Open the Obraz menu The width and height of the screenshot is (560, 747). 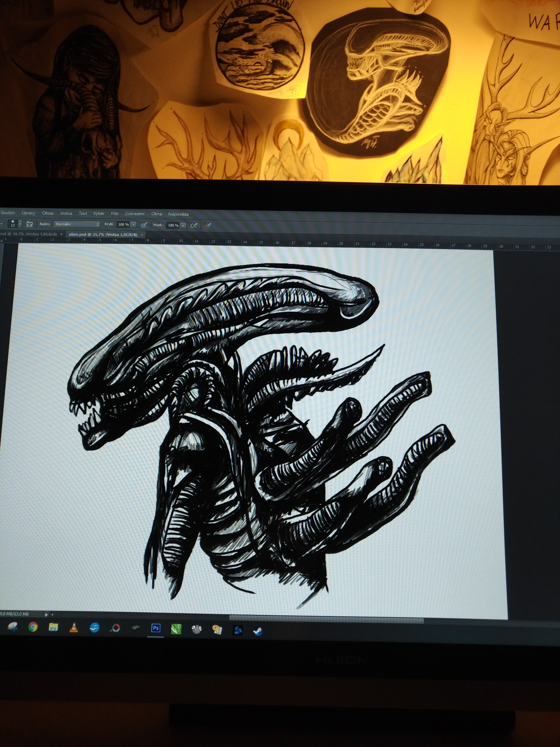[48, 213]
